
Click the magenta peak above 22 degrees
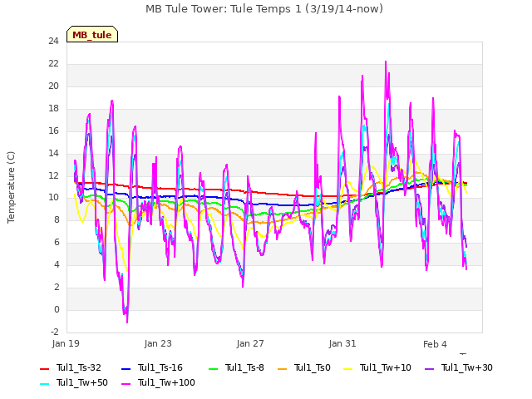tap(386, 63)
